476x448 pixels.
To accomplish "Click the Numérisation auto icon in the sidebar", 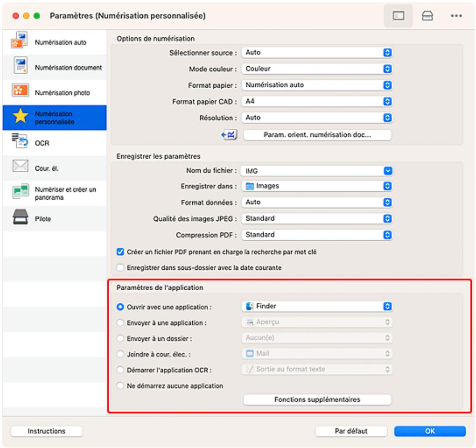I will (x=19, y=40).
